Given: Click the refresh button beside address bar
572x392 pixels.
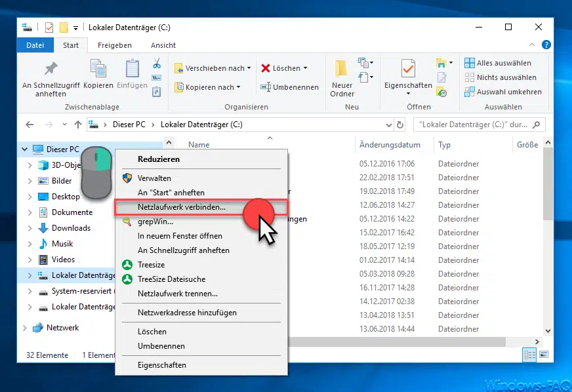Looking at the screenshot, I should 400,125.
